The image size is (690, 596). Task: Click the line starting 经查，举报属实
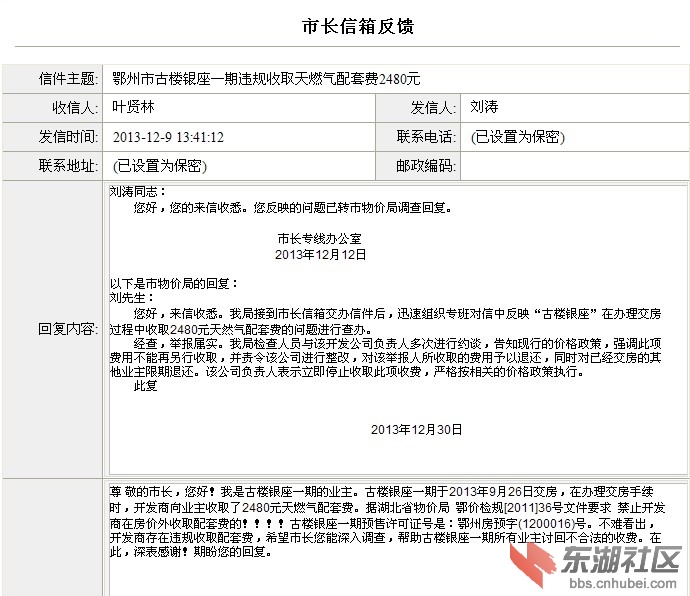pos(397,343)
